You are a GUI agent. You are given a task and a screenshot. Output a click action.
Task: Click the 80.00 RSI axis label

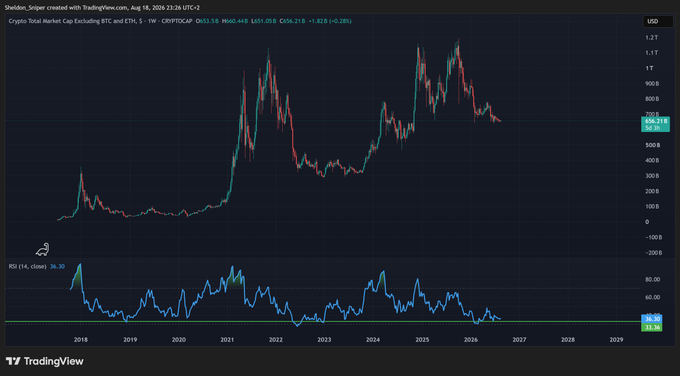point(652,280)
